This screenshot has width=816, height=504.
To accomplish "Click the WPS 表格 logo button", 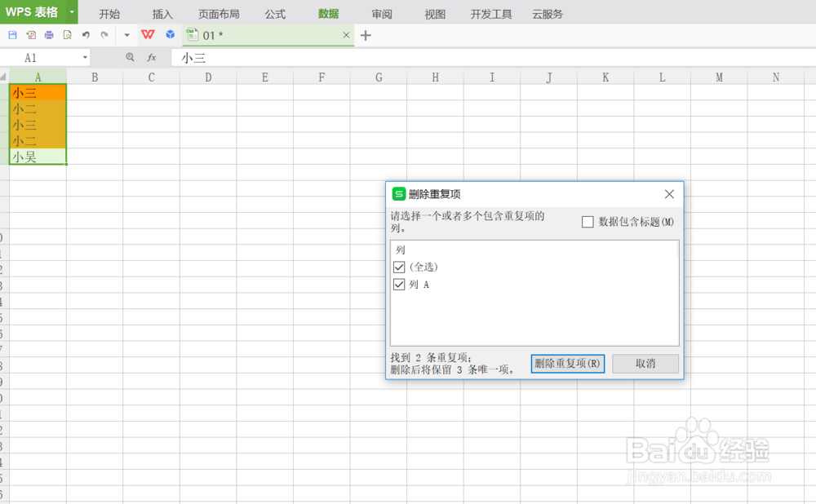I will pyautogui.click(x=33, y=11).
